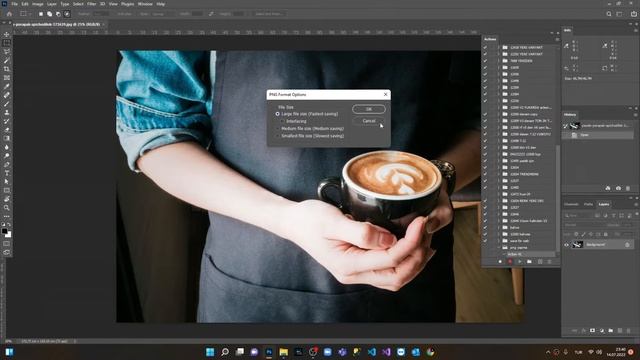Screen dimensions: 640x360
Task: Expand the png yapma action set
Action: (x=499, y=248)
